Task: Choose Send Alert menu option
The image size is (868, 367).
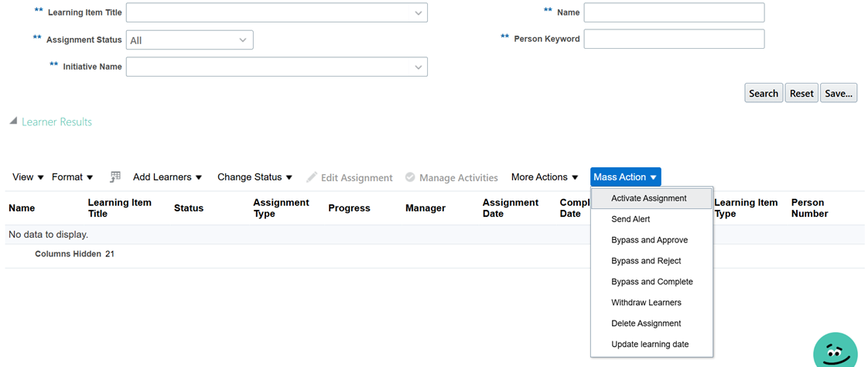Action: 630,219
